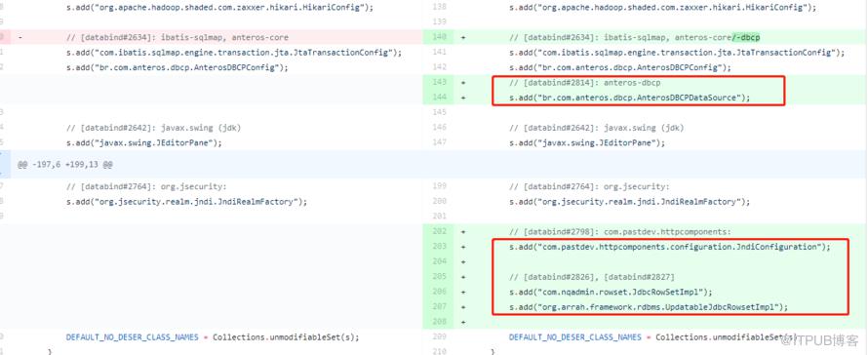Select line number 141 in the right pane
Viewport: 868px width, 355px height.
(x=441, y=53)
